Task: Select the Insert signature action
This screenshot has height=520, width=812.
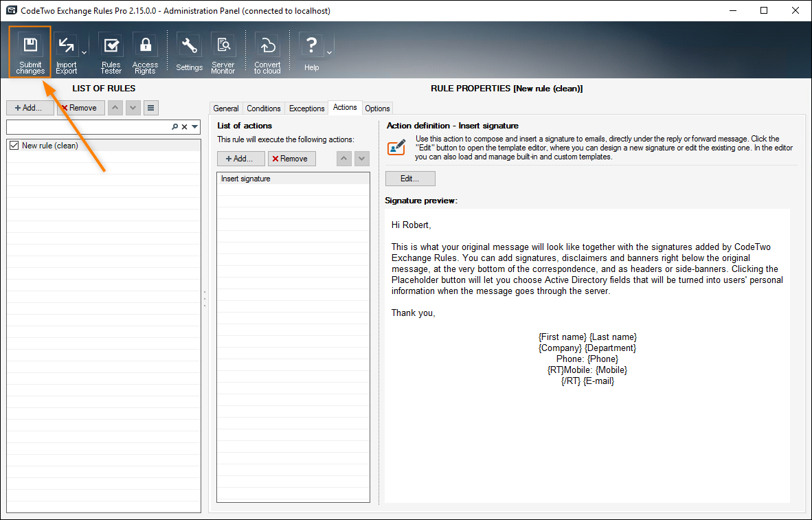Action: point(293,179)
